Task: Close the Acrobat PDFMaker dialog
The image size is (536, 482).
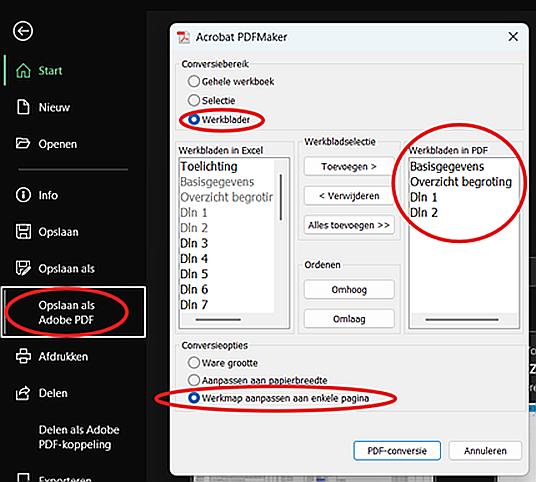Action: tap(513, 37)
